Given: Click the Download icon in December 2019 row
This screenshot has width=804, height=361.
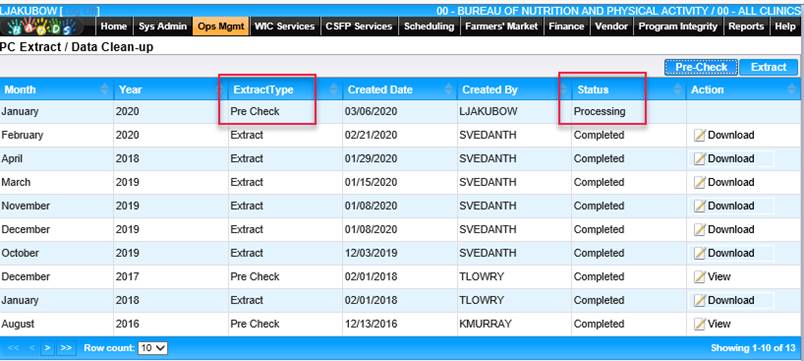Looking at the screenshot, I should 700,230.
